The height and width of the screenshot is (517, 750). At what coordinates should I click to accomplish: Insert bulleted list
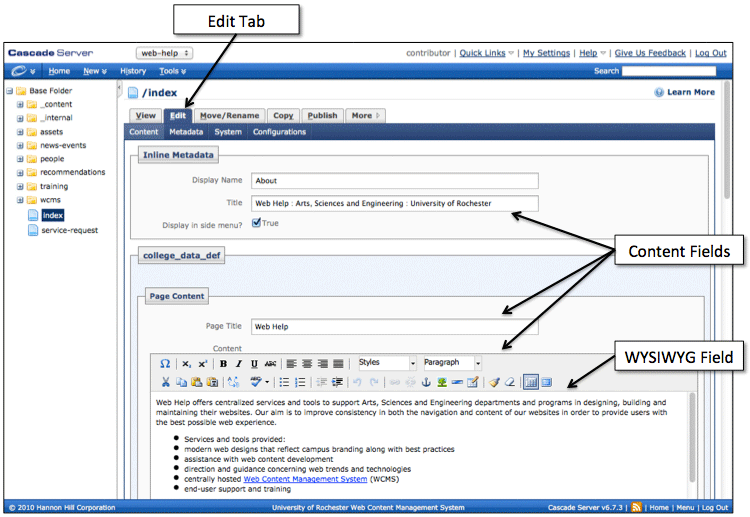tap(284, 382)
